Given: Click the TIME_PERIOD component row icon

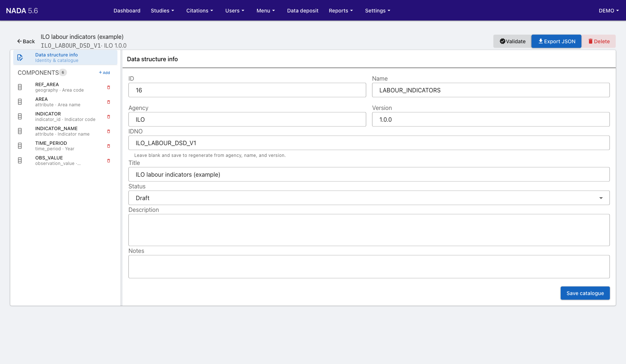Looking at the screenshot, I should tap(20, 146).
